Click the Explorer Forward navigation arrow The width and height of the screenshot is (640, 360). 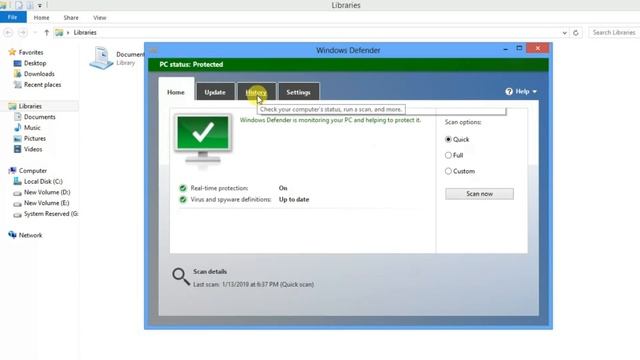pos(23,33)
